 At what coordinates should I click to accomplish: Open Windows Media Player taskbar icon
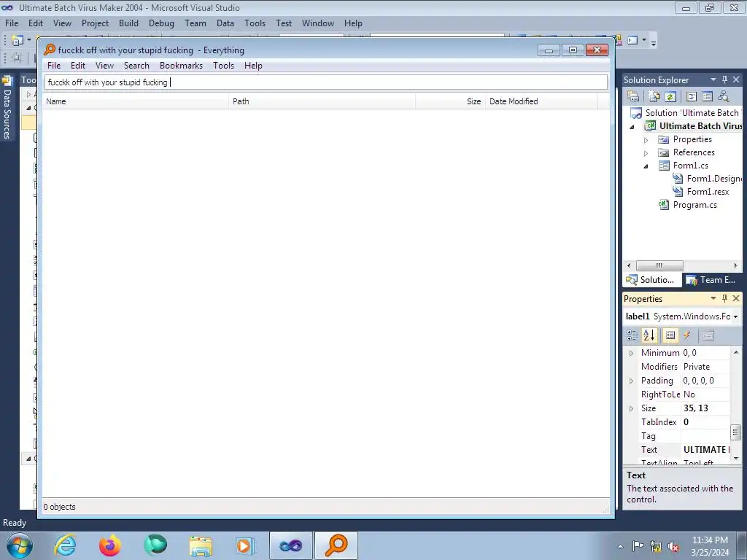[246, 545]
